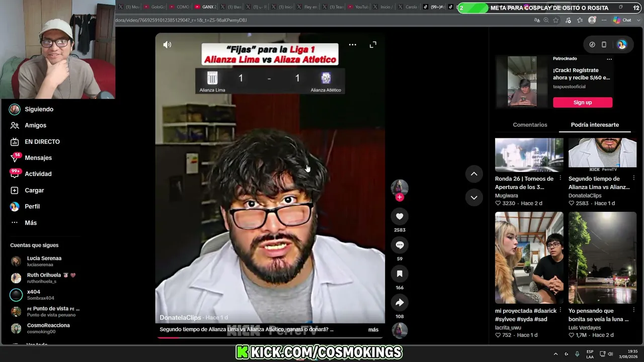The image size is (644, 362).
Task: Share the video with the arrow icon
Action: [399, 303]
